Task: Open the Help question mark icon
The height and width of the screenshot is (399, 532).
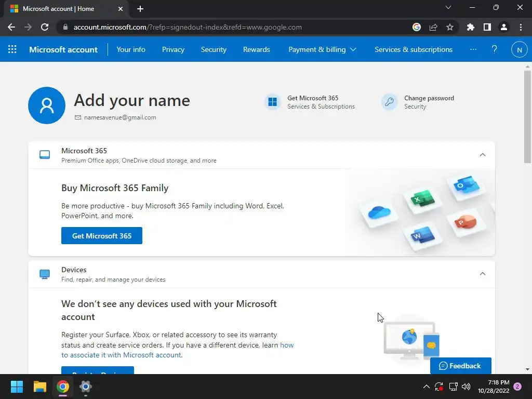Action: tap(495, 49)
